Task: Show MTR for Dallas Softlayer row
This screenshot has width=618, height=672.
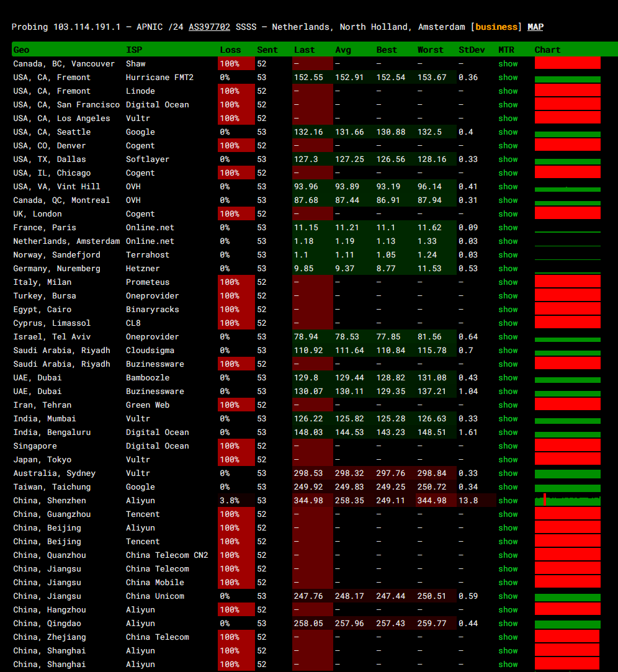Action: coord(508,159)
